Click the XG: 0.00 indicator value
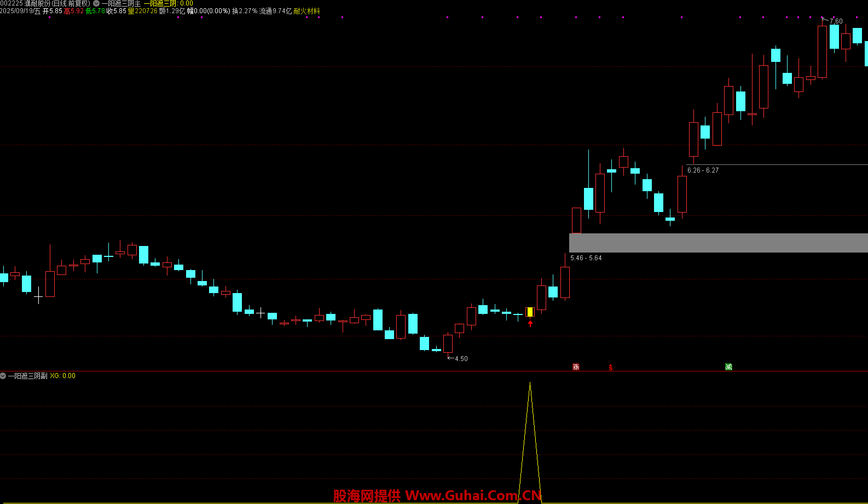 pyautogui.click(x=63, y=376)
